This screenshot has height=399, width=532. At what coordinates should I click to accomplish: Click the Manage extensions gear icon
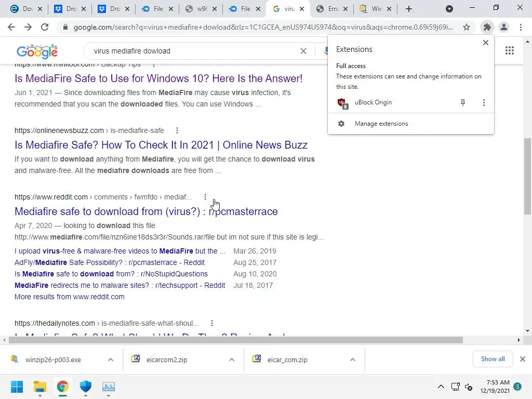(341, 124)
